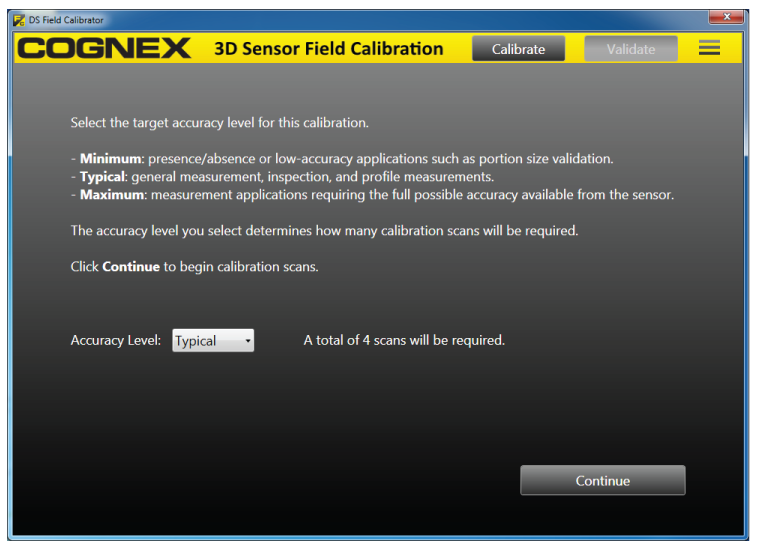Screen dimensions: 763x541
Task: Click the DS Field Calibrator window title text
Action: tap(66, 19)
